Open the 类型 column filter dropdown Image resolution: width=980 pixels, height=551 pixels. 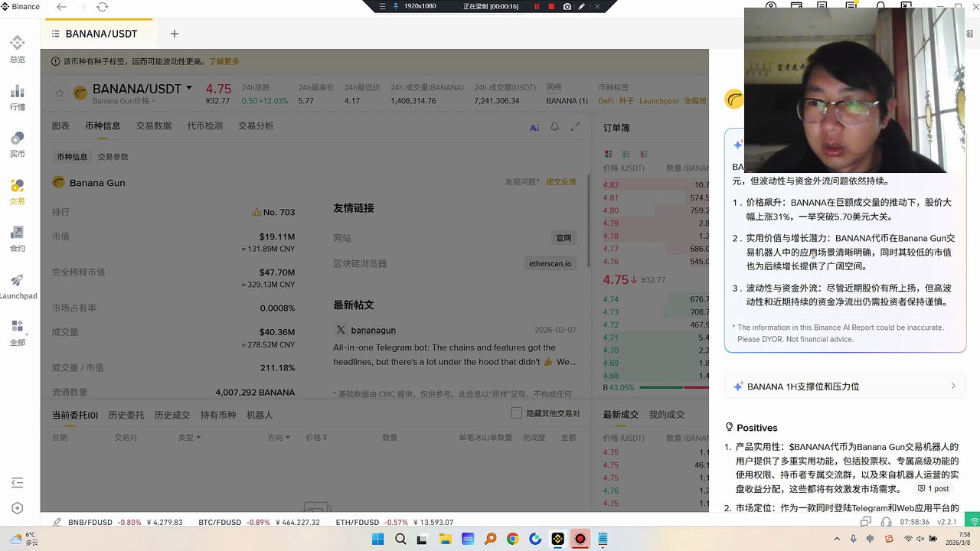(x=189, y=438)
